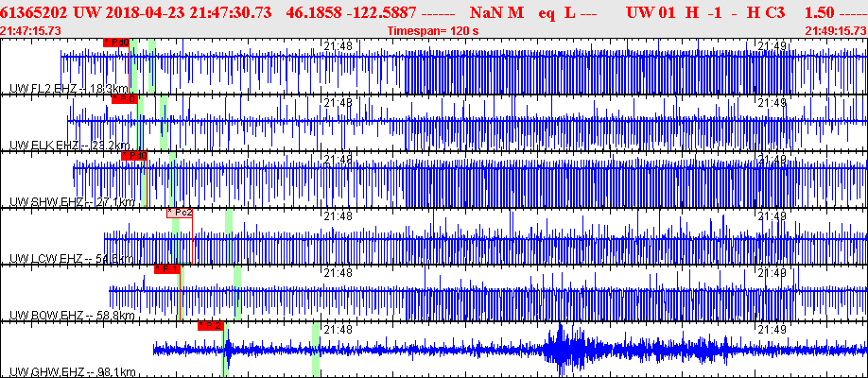868x378 pixels.
Task: Click the start time 21:47:15.73 label
Action: pos(31,30)
